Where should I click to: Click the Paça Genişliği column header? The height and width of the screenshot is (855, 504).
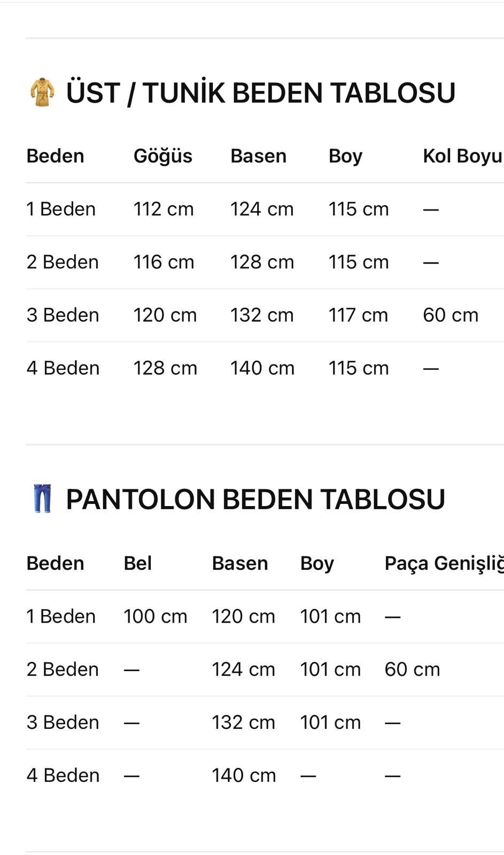[444, 563]
